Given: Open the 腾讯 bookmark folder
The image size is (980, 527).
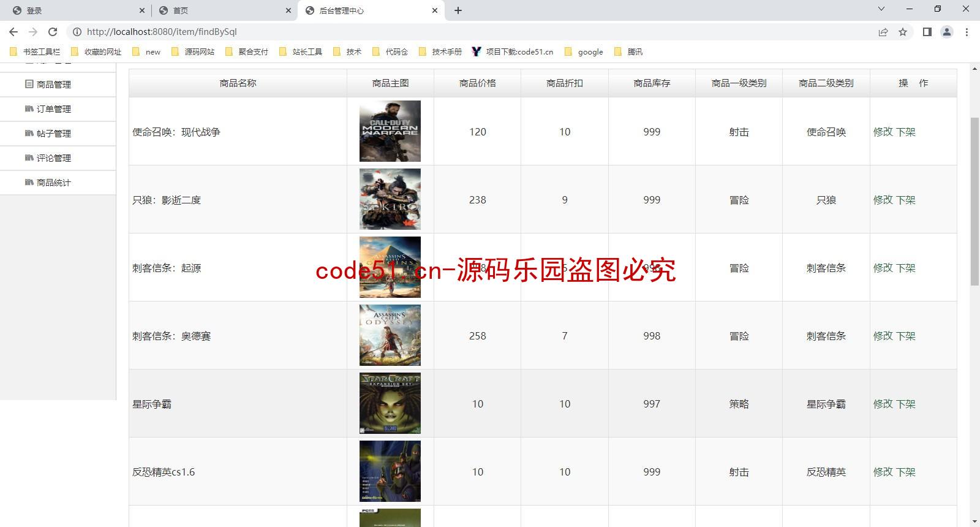Looking at the screenshot, I should pyautogui.click(x=628, y=52).
